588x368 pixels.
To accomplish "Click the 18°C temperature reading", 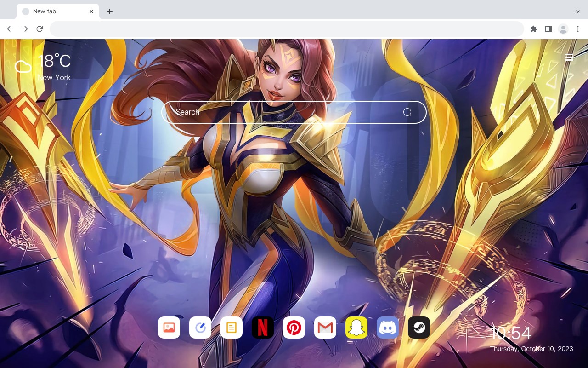I will click(54, 61).
